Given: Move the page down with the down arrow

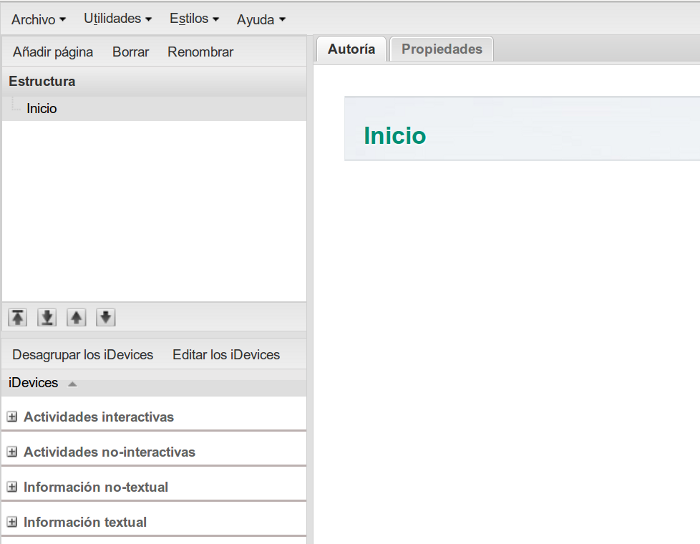Looking at the screenshot, I should coord(106,318).
